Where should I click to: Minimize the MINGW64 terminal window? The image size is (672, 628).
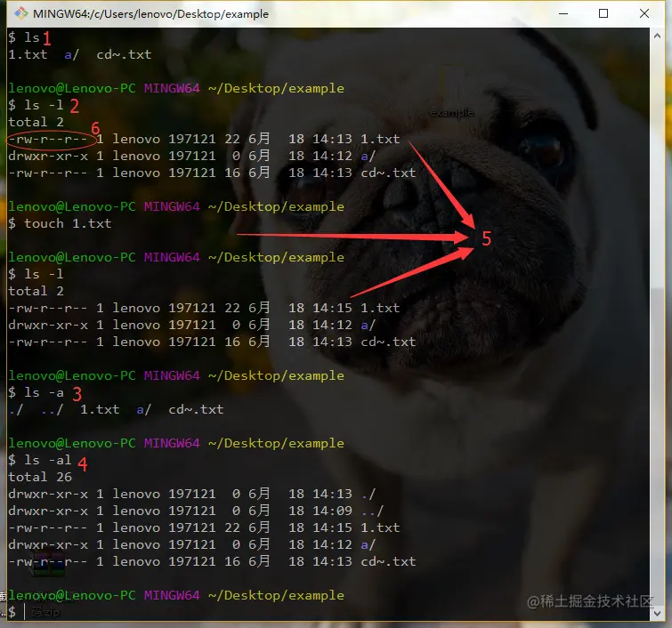[x=563, y=13]
